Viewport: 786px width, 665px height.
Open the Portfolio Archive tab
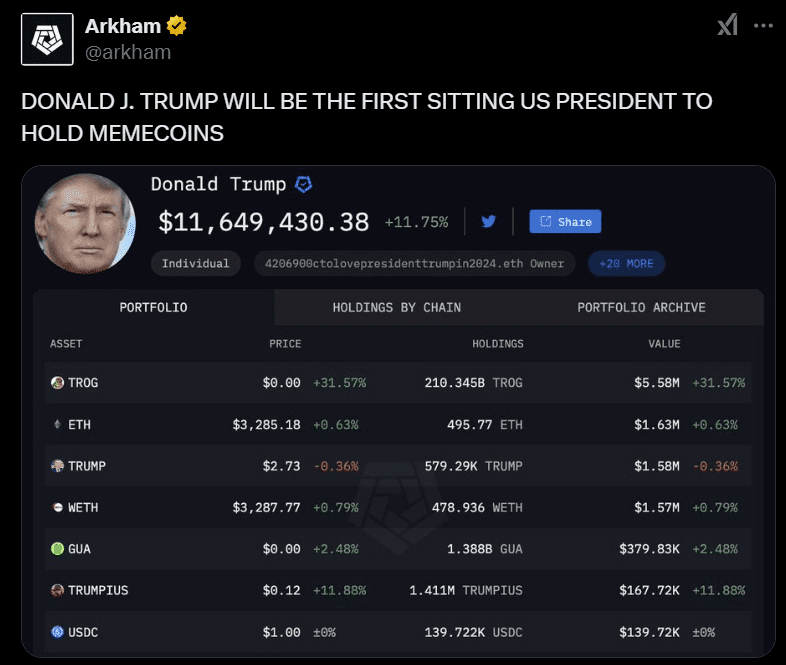tap(641, 307)
